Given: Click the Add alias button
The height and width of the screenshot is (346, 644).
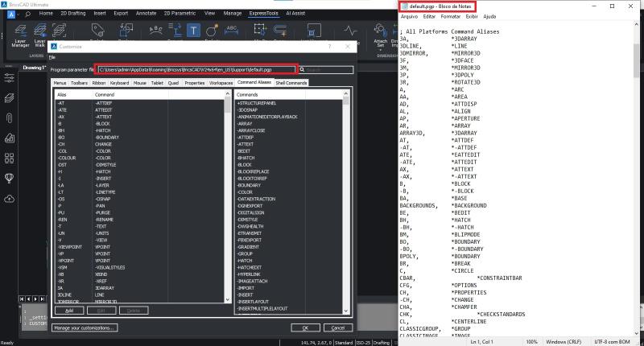Looking at the screenshot, I should [68, 310].
